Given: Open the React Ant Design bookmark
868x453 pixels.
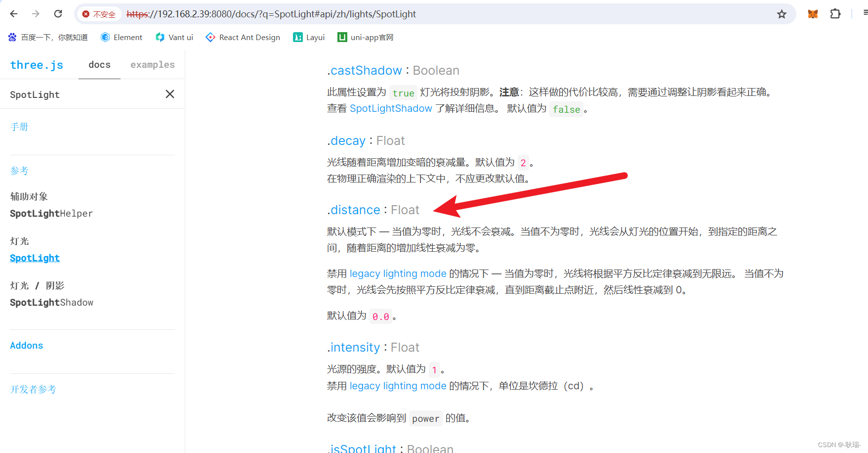Looking at the screenshot, I should (x=243, y=37).
